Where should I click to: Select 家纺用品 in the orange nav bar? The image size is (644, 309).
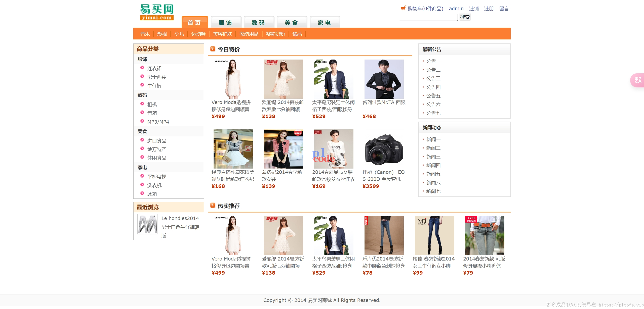[249, 34]
